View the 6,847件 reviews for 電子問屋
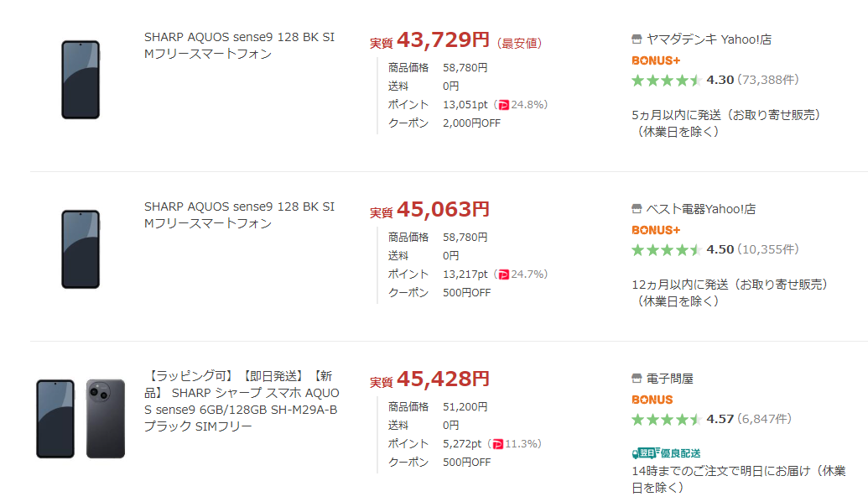Screen dimensions: 868x502 click(763, 419)
